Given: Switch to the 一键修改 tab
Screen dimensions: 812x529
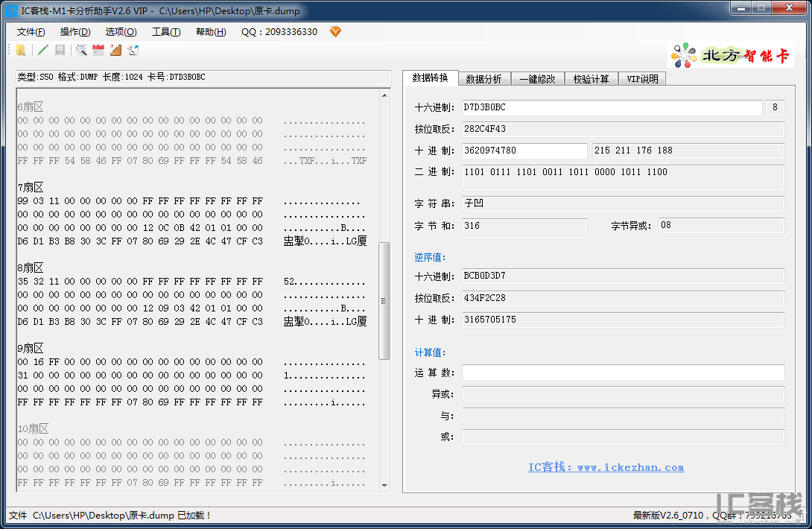Looking at the screenshot, I should [x=537, y=79].
